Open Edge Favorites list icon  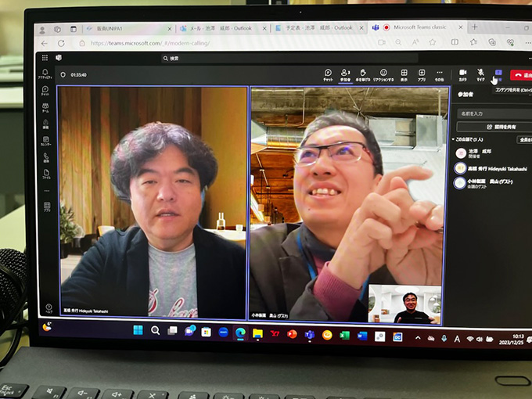click(473, 42)
